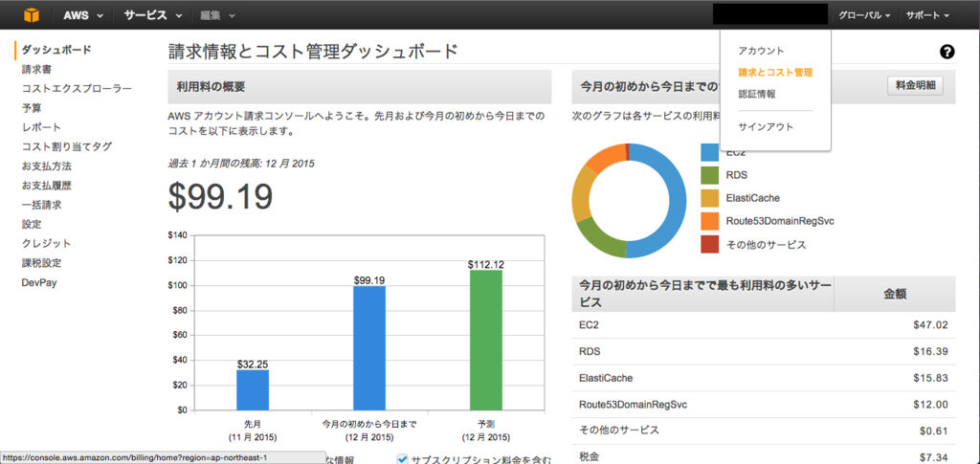Click the Route53DomainRegSvc orange legend swatch
The height and width of the screenshot is (464, 980).
710,221
